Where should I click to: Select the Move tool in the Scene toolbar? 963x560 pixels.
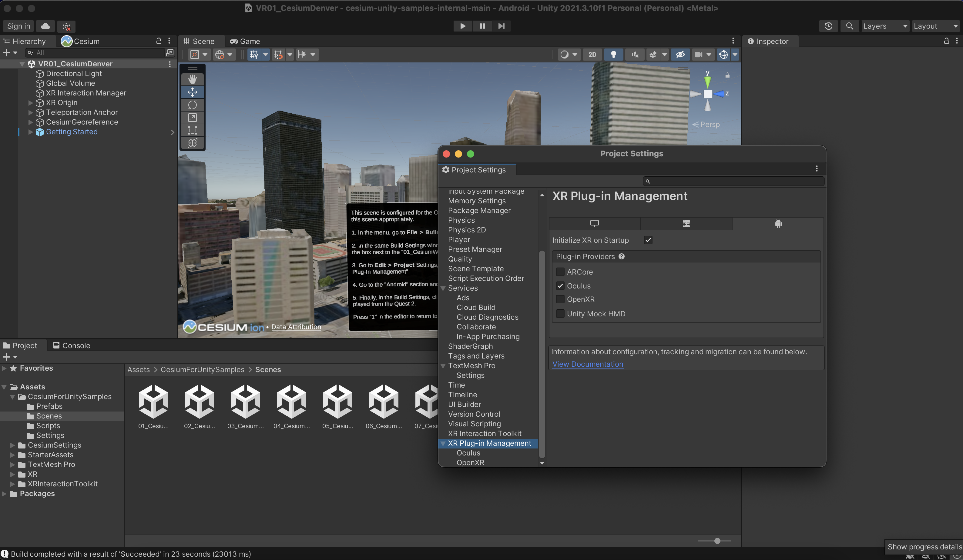click(192, 92)
